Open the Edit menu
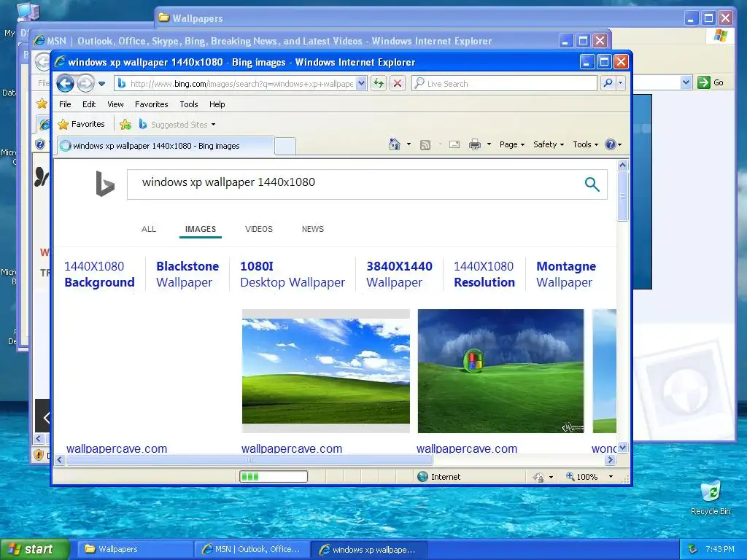The image size is (747, 560). [89, 104]
